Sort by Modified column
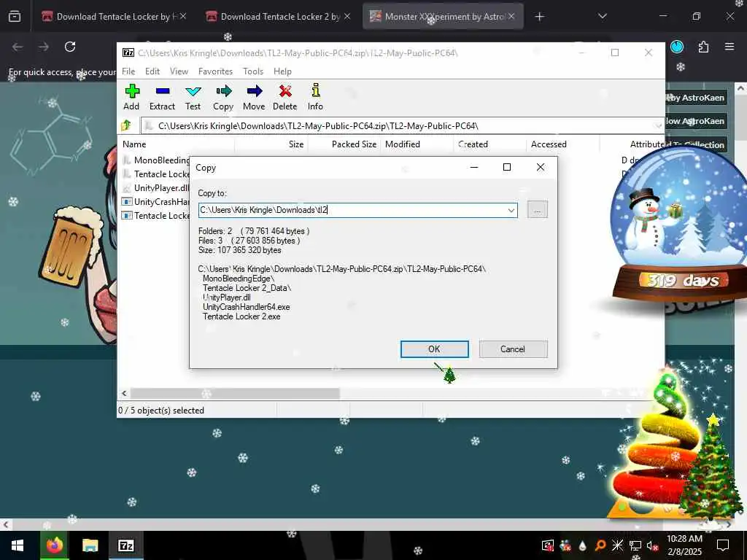Image resolution: width=747 pixels, height=560 pixels. (417, 144)
